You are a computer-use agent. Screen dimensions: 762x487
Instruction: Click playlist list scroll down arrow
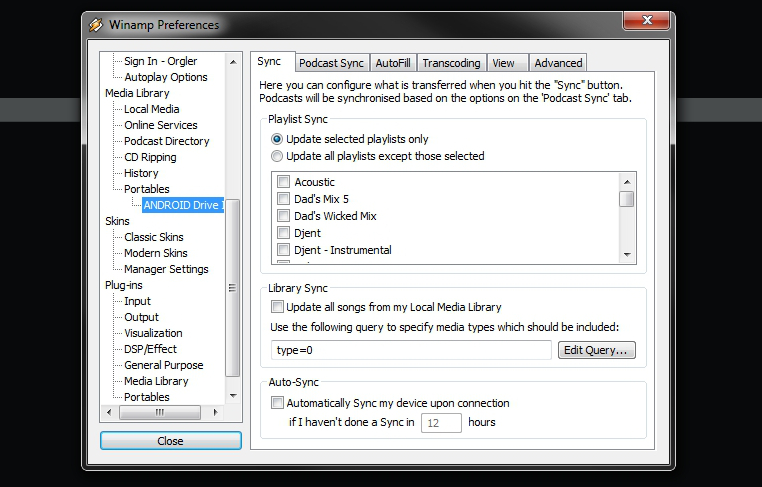coord(627,255)
